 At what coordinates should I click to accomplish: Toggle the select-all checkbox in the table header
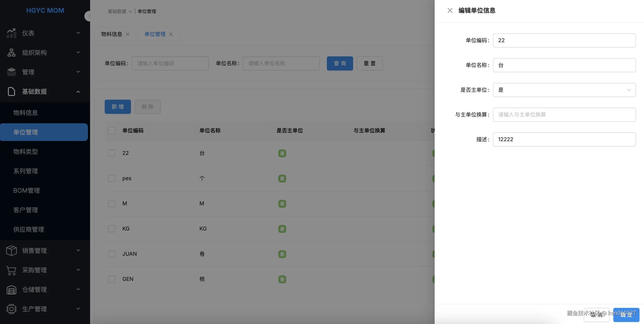click(x=112, y=131)
